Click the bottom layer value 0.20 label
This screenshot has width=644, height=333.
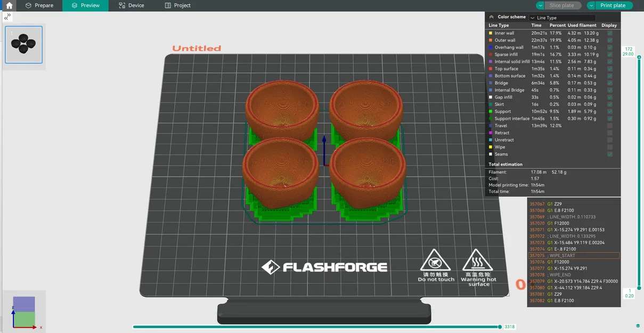pos(629,296)
